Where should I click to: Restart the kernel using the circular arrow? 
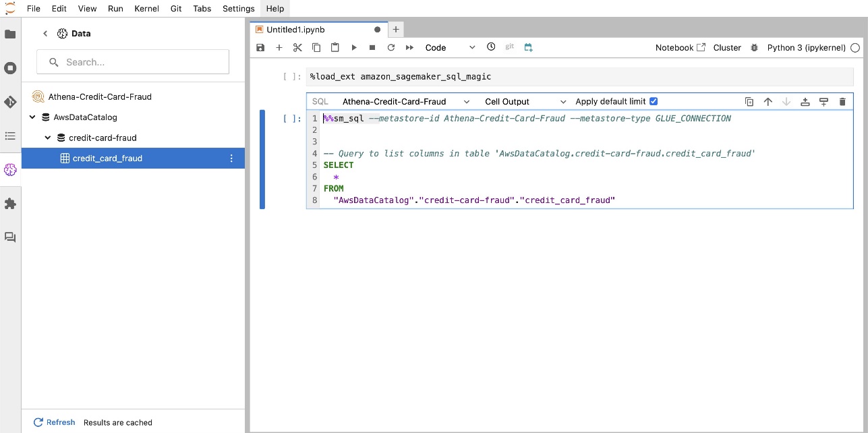(x=390, y=47)
